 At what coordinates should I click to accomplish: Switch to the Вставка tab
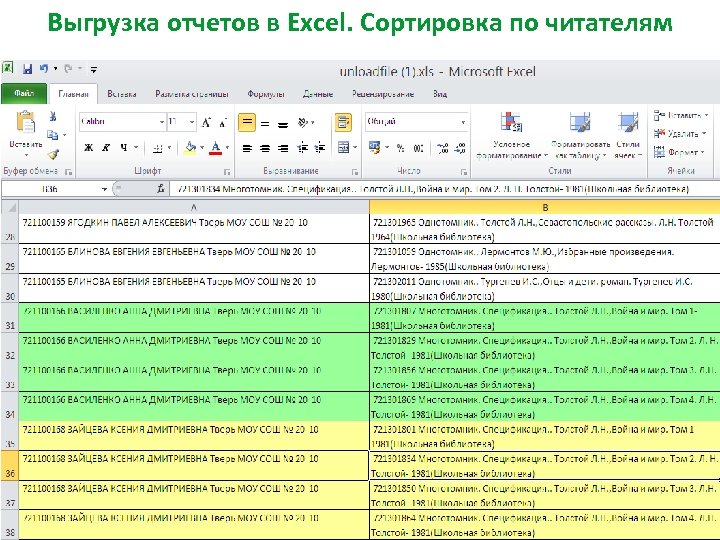pyautogui.click(x=122, y=94)
